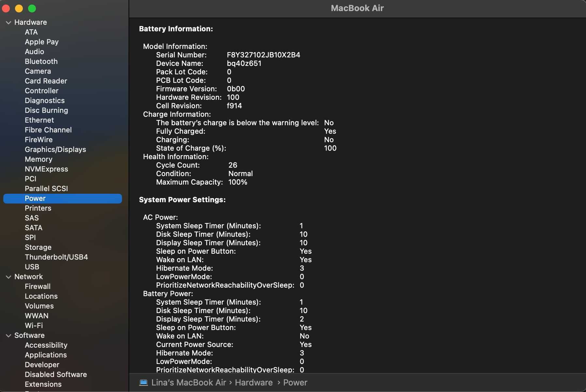Open the WWAN entry
Image resolution: width=586 pixels, height=392 pixels.
point(37,316)
